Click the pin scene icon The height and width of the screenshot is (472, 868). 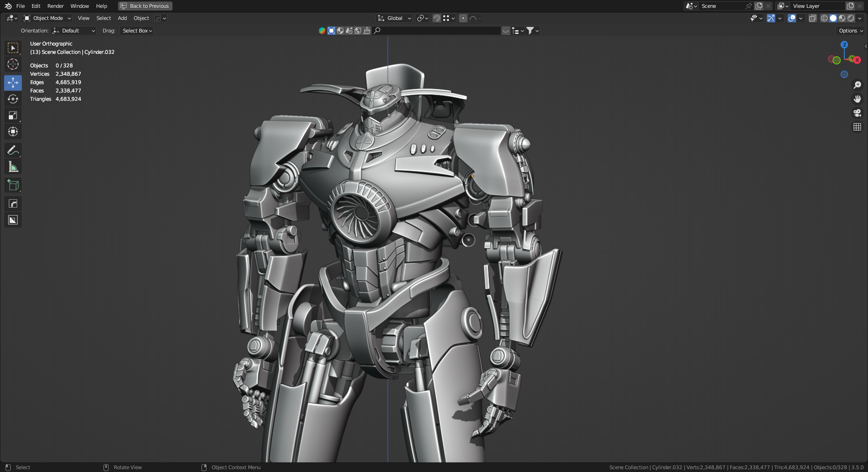pos(748,6)
